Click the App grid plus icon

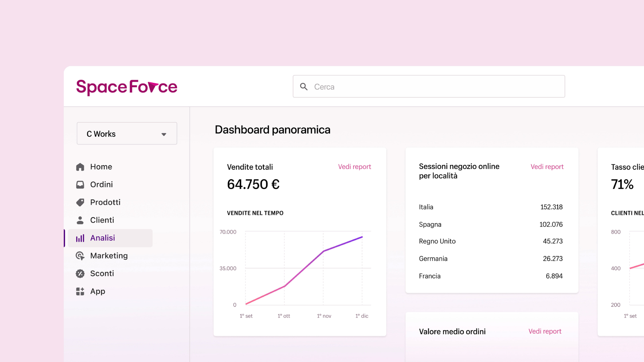tap(80, 291)
